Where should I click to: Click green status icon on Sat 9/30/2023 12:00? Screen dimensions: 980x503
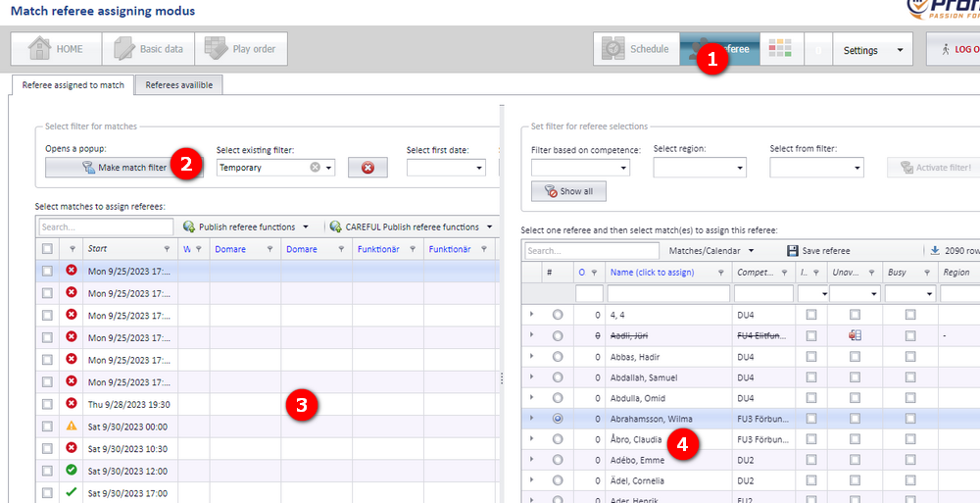(x=72, y=470)
